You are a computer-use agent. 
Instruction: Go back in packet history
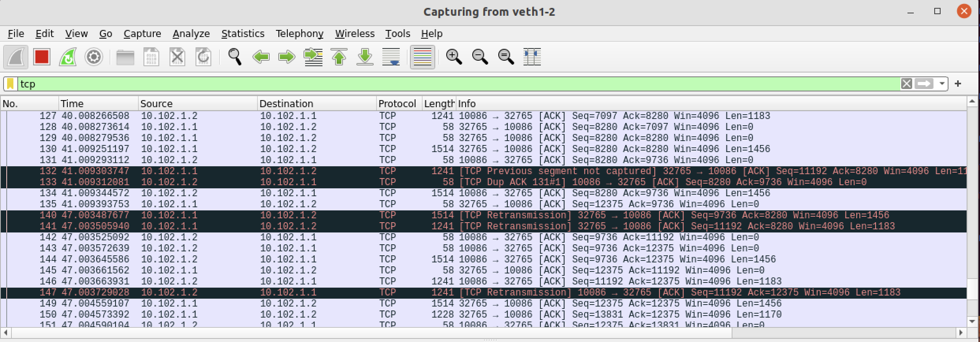tap(261, 57)
